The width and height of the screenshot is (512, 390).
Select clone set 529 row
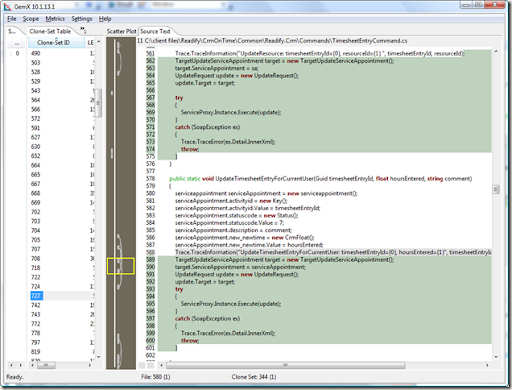(x=62, y=81)
